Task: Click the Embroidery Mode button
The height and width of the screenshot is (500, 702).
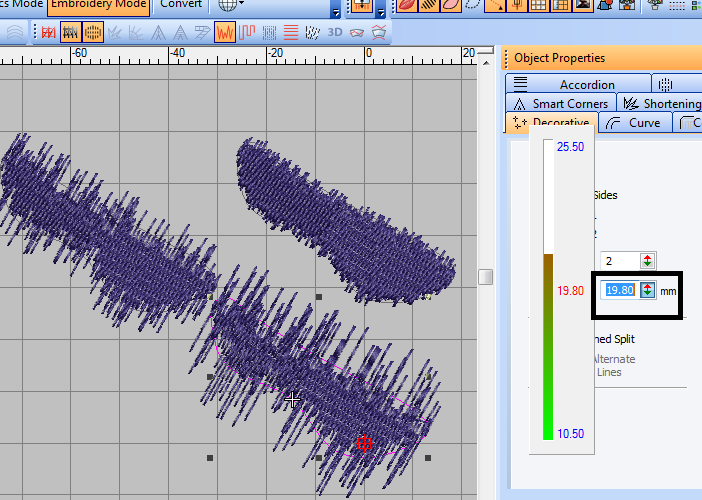Action: [x=97, y=5]
